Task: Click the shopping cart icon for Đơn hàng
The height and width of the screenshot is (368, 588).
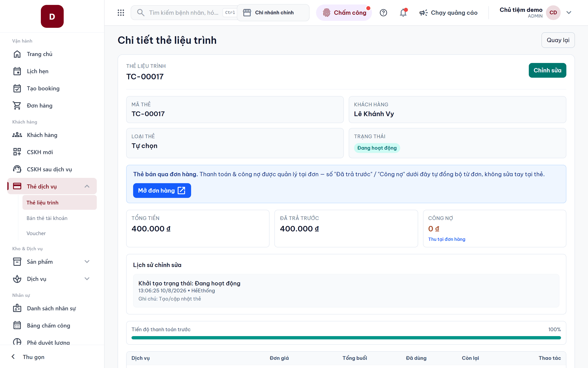Action: coord(17,106)
